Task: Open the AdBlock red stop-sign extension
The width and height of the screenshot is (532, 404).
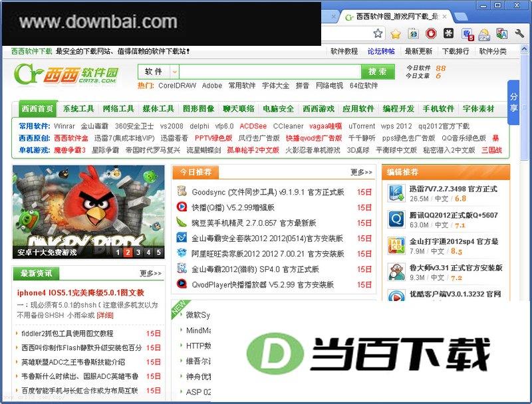Action: pos(431,33)
